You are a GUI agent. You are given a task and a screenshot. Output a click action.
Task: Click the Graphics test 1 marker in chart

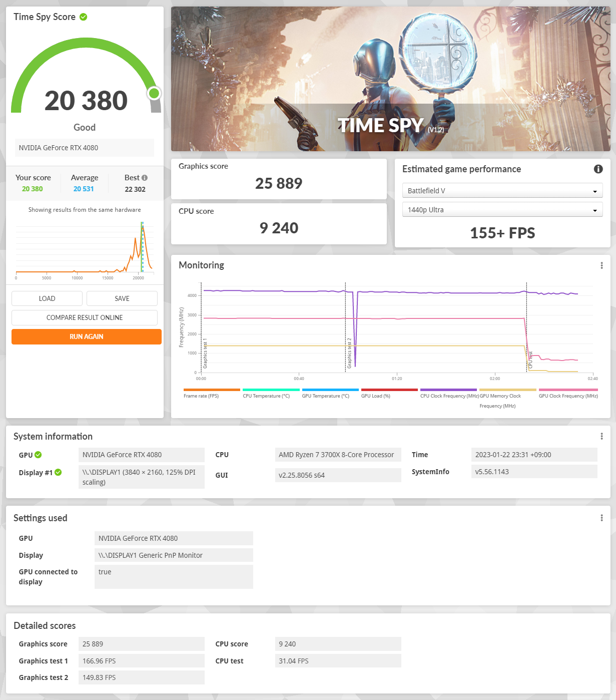(x=205, y=353)
